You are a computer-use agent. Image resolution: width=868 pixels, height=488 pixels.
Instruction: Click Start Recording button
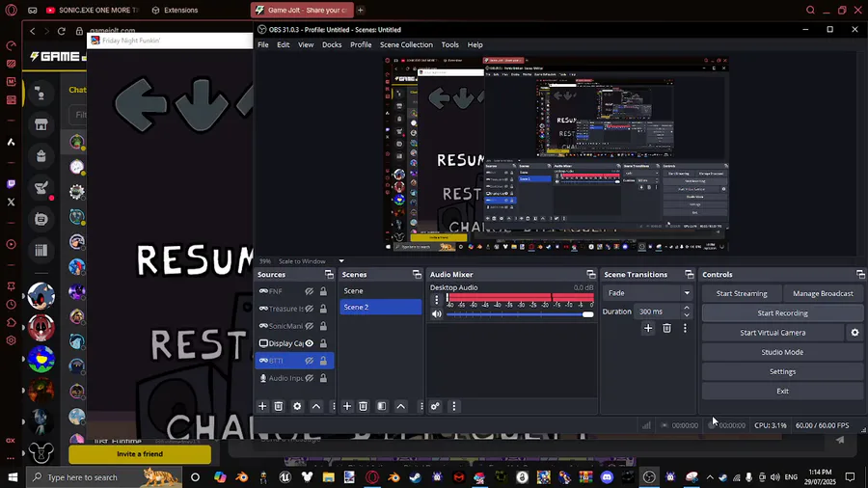coord(783,313)
